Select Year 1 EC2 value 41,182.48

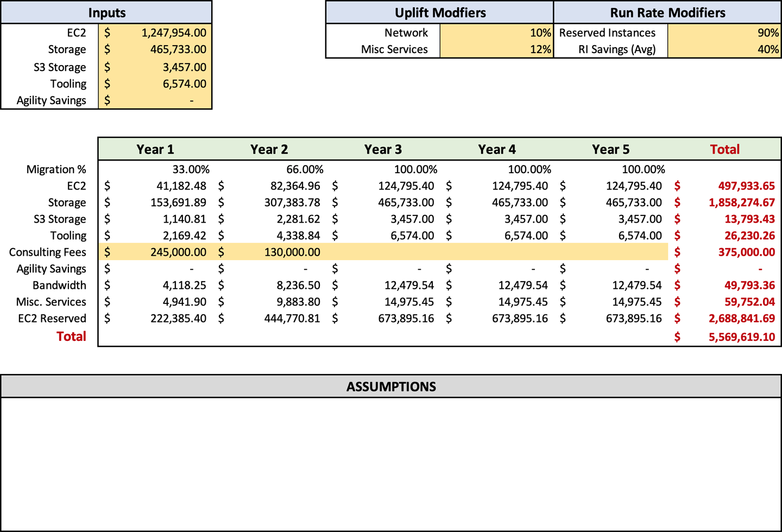pos(181,186)
